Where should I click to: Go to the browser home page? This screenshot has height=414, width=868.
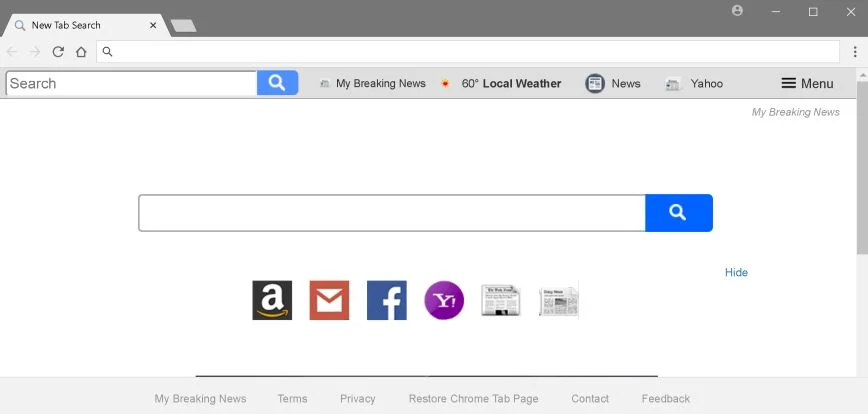[81, 52]
